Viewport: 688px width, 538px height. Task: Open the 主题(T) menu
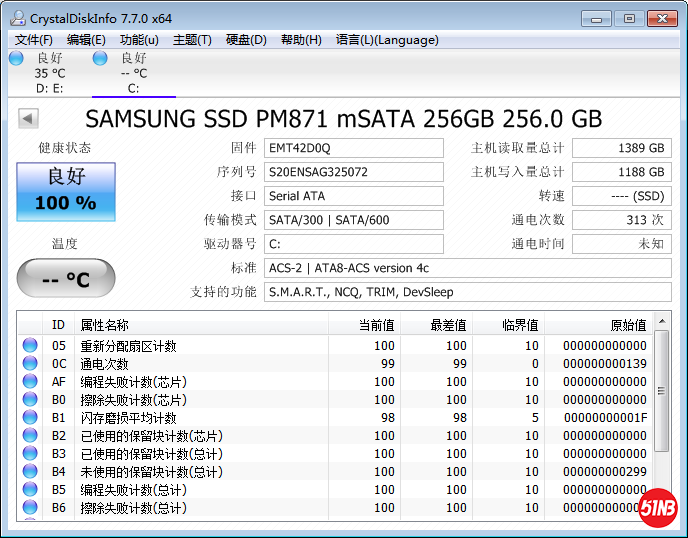tap(192, 40)
